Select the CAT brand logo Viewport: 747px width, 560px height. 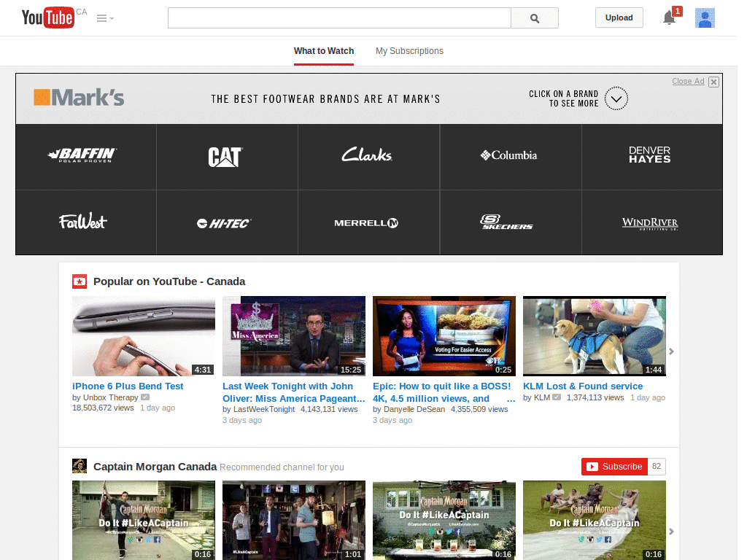225,156
